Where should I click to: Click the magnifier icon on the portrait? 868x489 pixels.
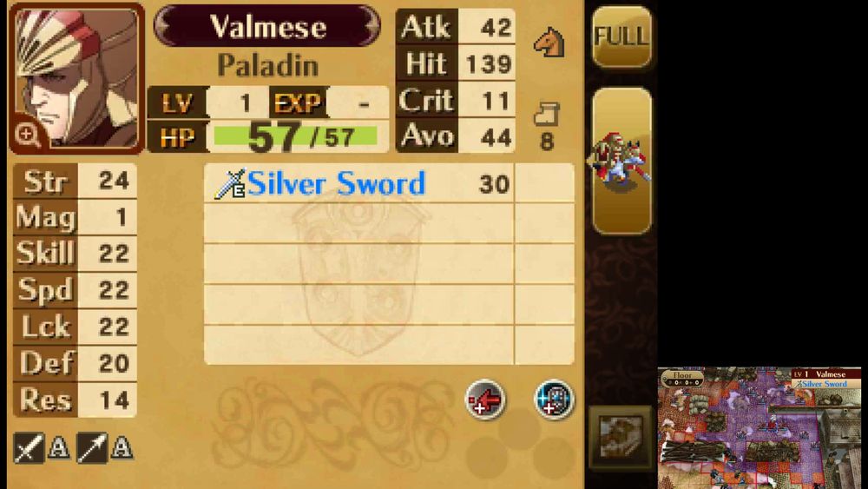27,135
